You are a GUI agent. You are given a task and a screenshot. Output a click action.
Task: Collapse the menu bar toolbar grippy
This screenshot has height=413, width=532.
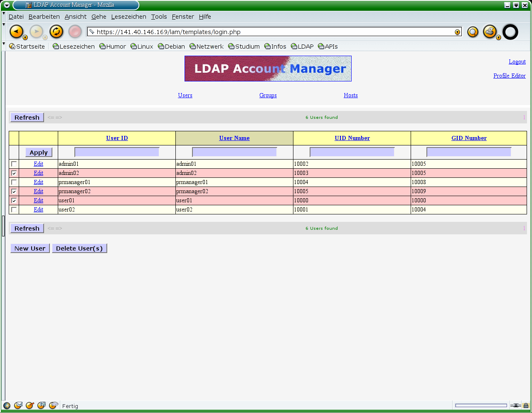(4, 16)
